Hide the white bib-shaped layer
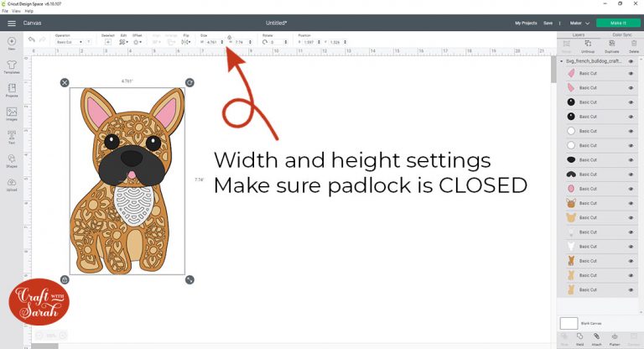The image size is (644, 349). click(x=631, y=247)
